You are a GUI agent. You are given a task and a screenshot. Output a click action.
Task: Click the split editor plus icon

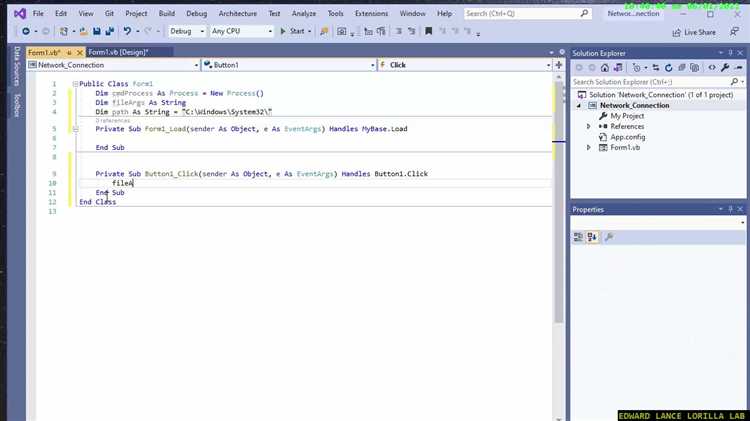click(559, 65)
